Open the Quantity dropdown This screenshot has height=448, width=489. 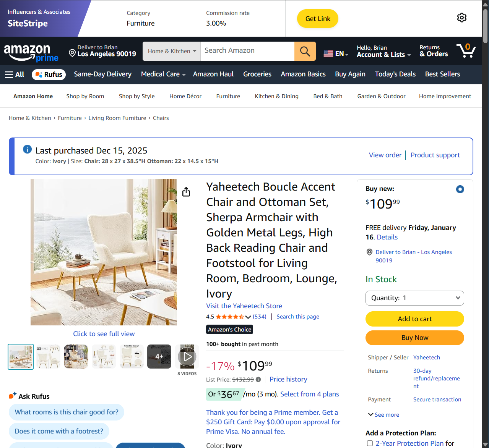(x=415, y=298)
